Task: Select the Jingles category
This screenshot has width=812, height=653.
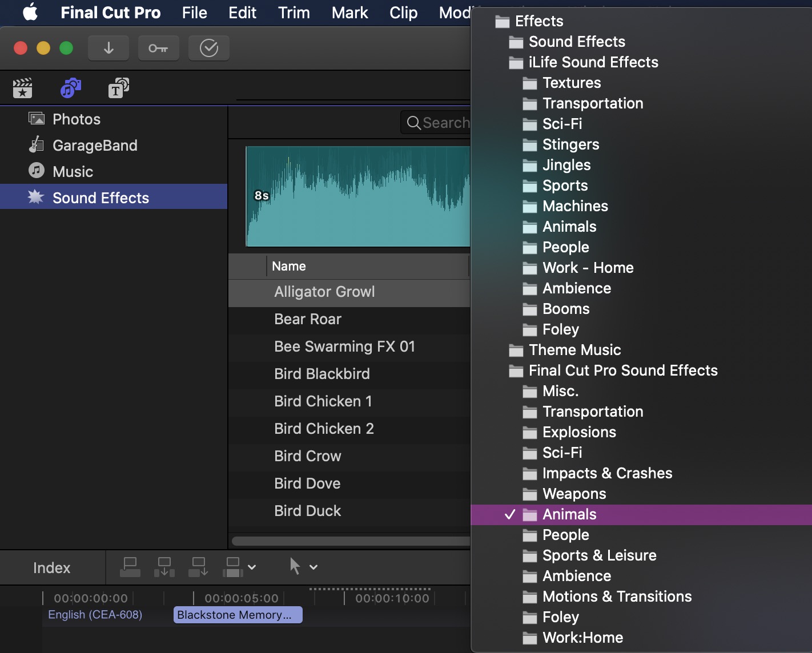Action: (x=641, y=165)
